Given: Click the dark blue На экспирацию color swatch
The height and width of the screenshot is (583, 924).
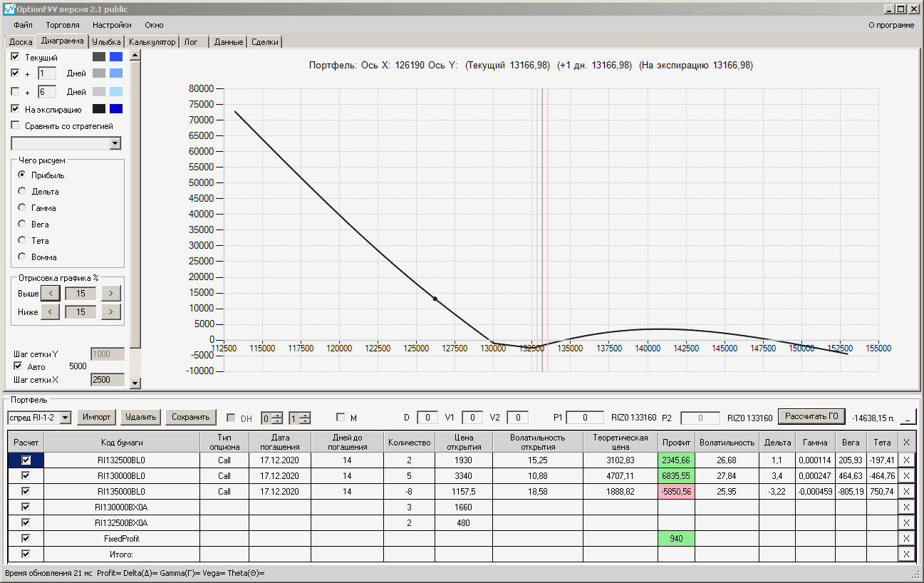Looking at the screenshot, I should point(116,109).
